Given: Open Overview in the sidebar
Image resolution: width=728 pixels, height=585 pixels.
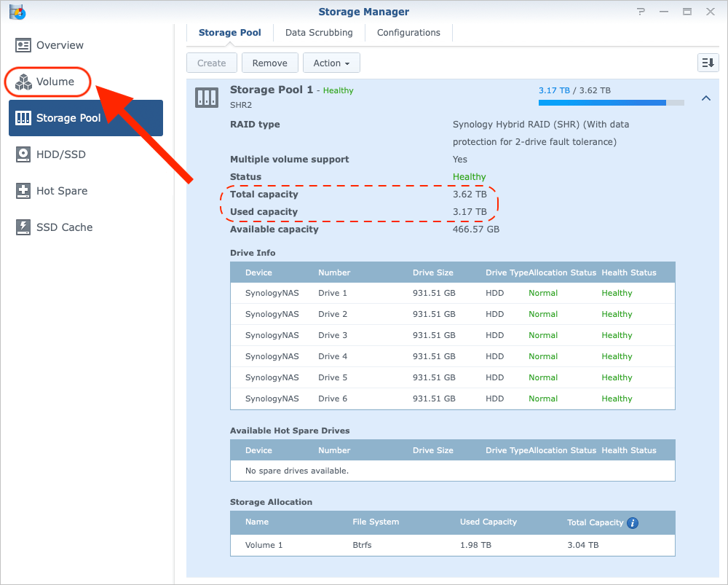Looking at the screenshot, I should pos(60,45).
